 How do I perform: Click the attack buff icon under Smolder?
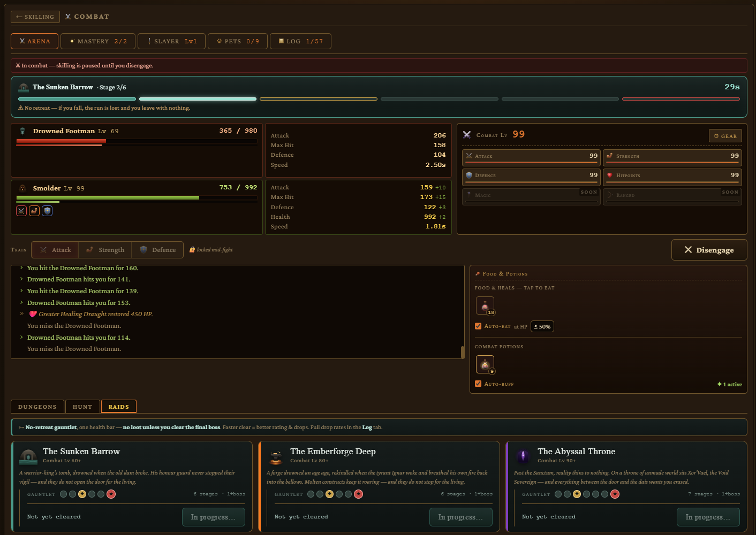(21, 211)
